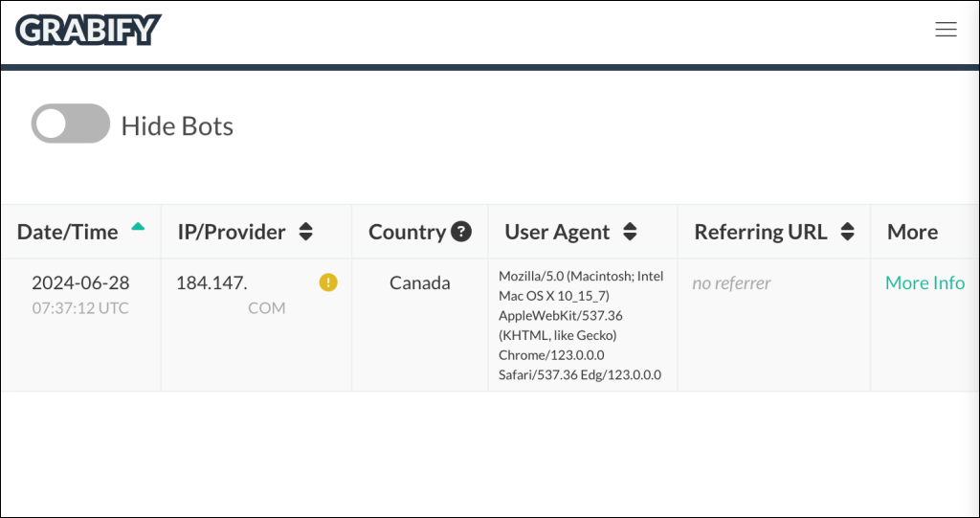
Task: Open the More Info link
Action: (x=924, y=282)
